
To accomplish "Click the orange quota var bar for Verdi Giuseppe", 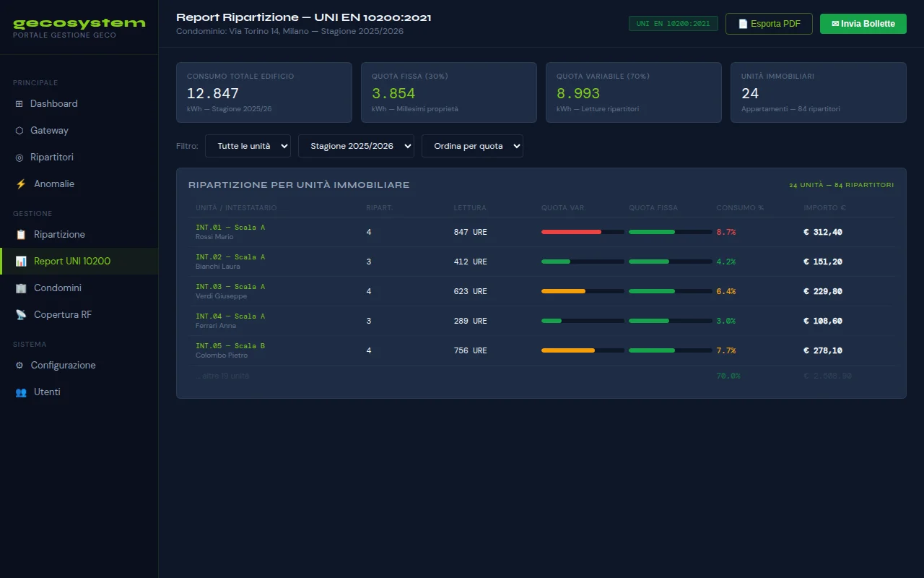I will pos(563,291).
